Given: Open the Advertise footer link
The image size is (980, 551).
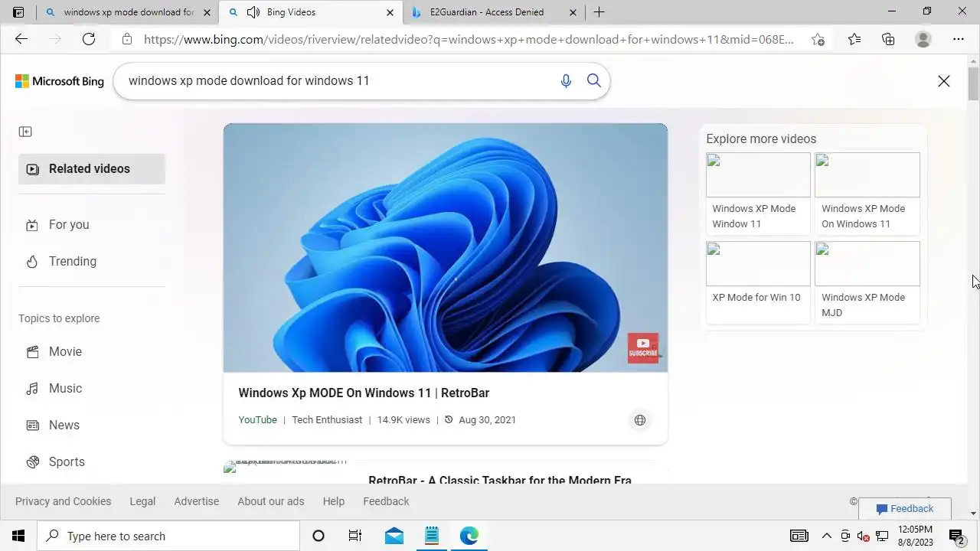Looking at the screenshot, I should tap(197, 501).
